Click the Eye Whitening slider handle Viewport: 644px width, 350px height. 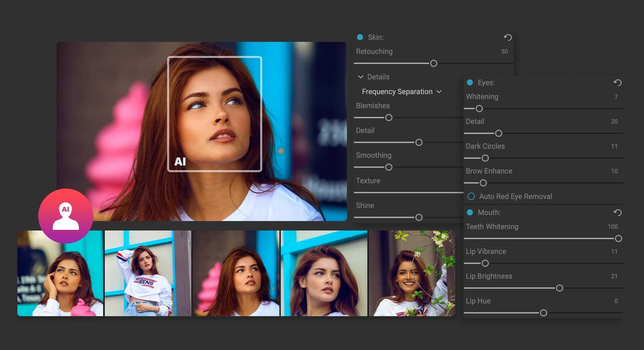pyautogui.click(x=479, y=109)
